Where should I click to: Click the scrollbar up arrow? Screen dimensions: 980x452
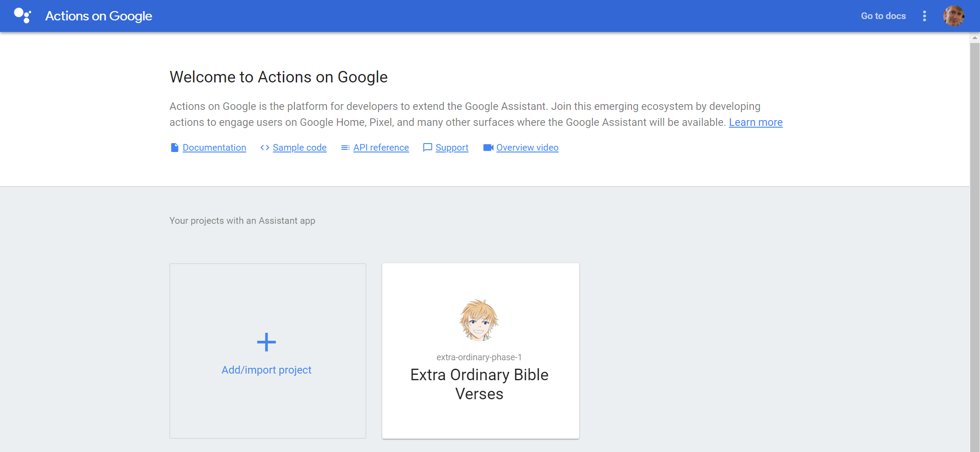point(975,38)
